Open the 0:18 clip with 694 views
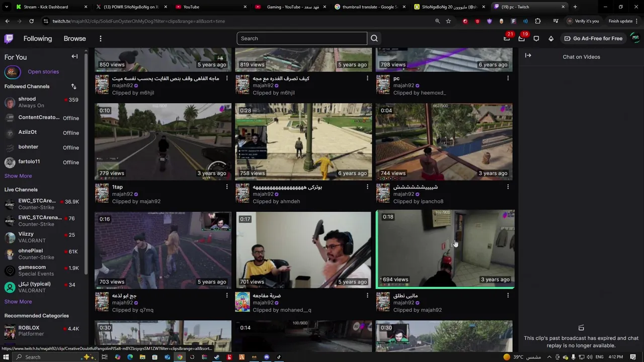The height and width of the screenshot is (362, 644). pyautogui.click(x=445, y=249)
